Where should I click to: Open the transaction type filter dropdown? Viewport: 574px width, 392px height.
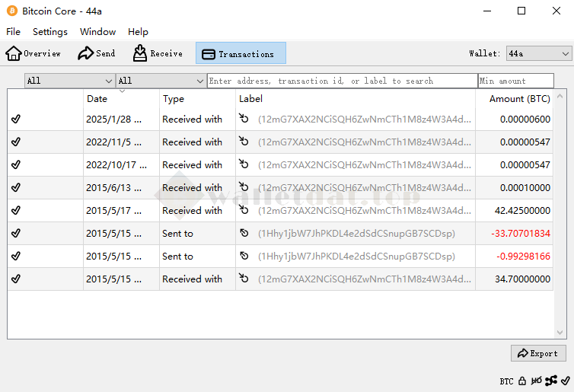(x=161, y=81)
